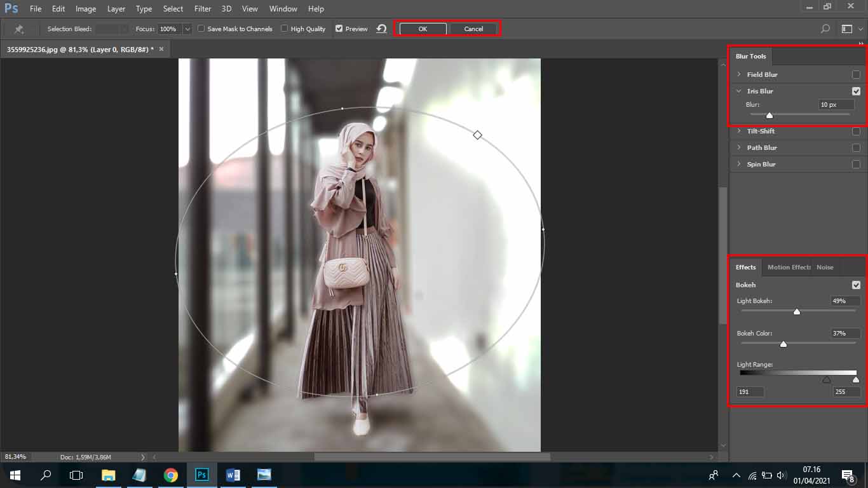
Task: Click the workspace switcher icon
Action: (x=846, y=29)
